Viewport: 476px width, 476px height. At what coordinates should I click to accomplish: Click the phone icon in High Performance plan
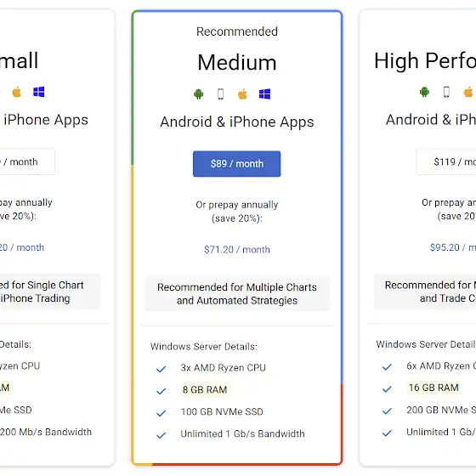446,92
